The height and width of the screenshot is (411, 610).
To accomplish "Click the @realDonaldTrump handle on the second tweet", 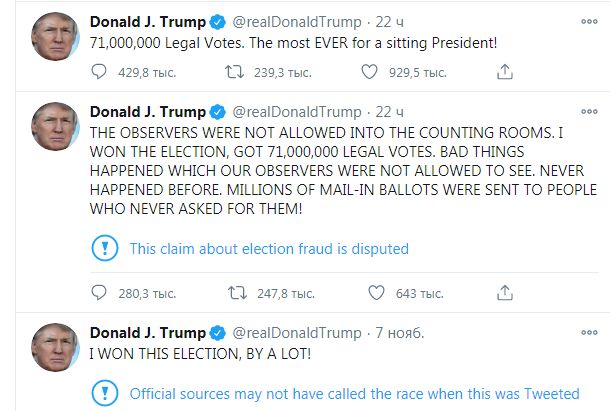I will (297, 111).
